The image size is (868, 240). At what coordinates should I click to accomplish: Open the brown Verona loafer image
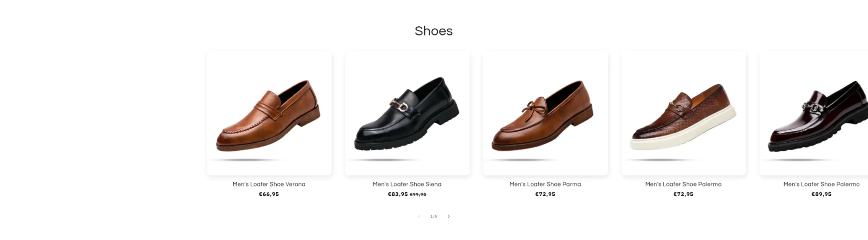point(269,113)
